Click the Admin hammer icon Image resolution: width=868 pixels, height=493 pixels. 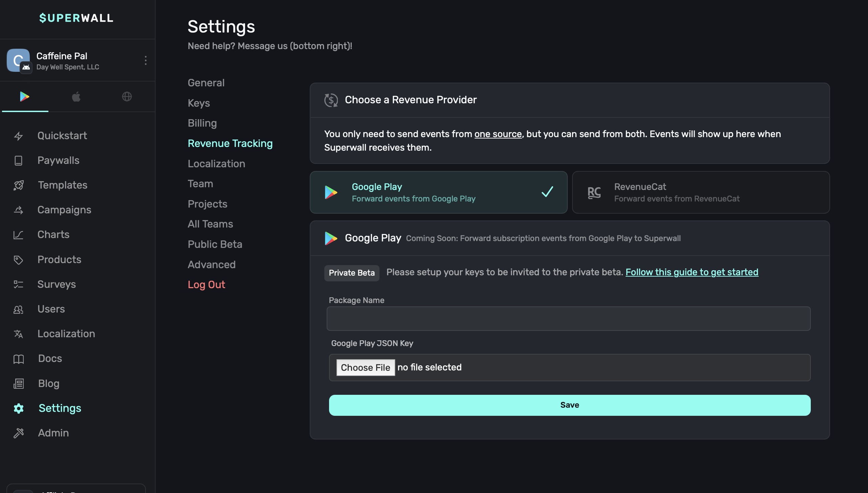(x=18, y=433)
